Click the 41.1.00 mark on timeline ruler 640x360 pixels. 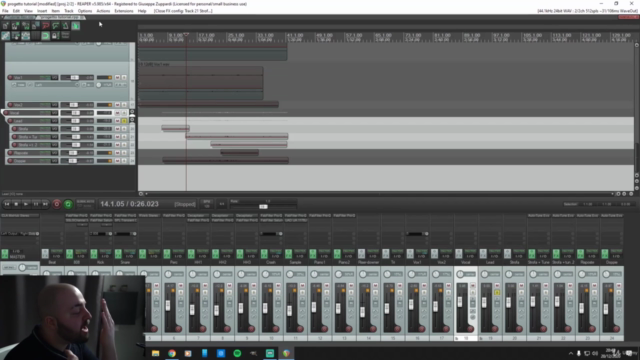pyautogui.click(x=295, y=36)
